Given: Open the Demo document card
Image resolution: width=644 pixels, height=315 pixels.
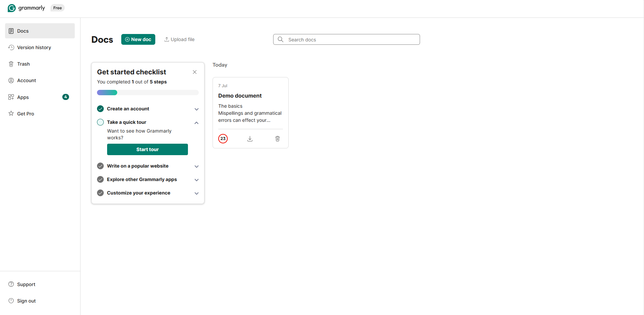Looking at the screenshot, I should point(251,113).
